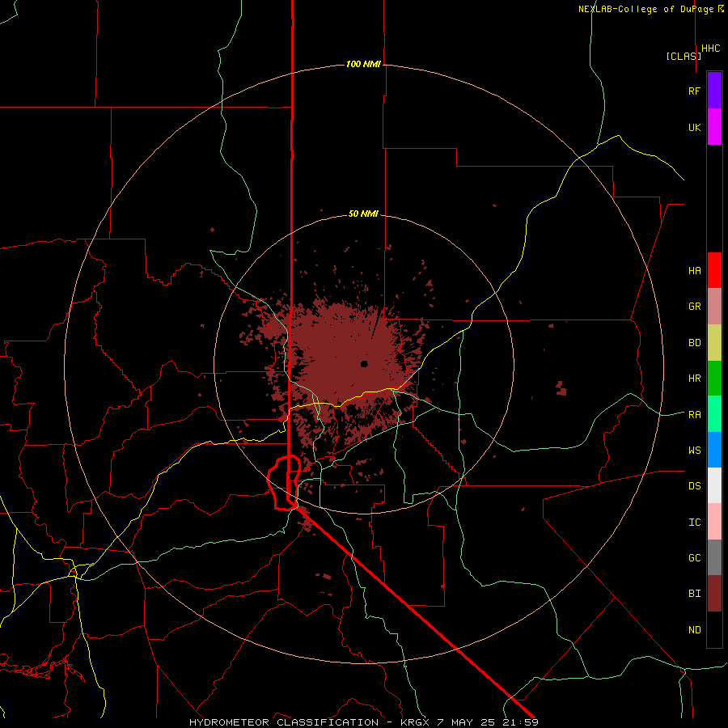This screenshot has width=728, height=728.
Task: Select the GR pink legend swatch
Action: pyautogui.click(x=714, y=306)
